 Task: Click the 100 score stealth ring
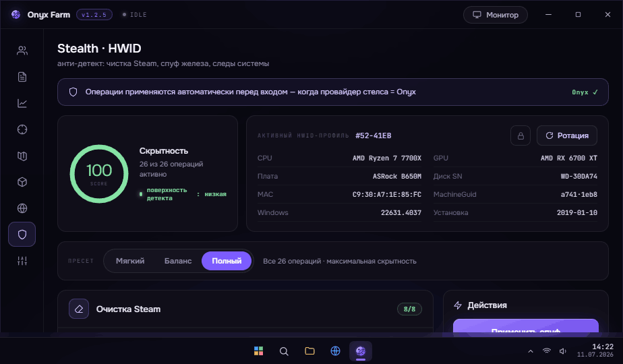(x=99, y=174)
